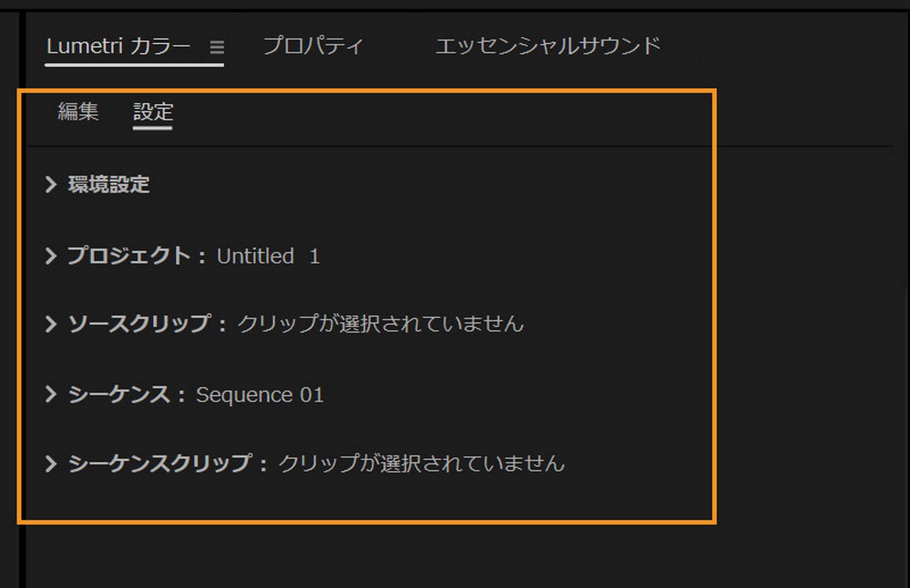Click the disclosure arrow next to プロジェクト
This screenshot has height=588, width=910.
(x=51, y=256)
